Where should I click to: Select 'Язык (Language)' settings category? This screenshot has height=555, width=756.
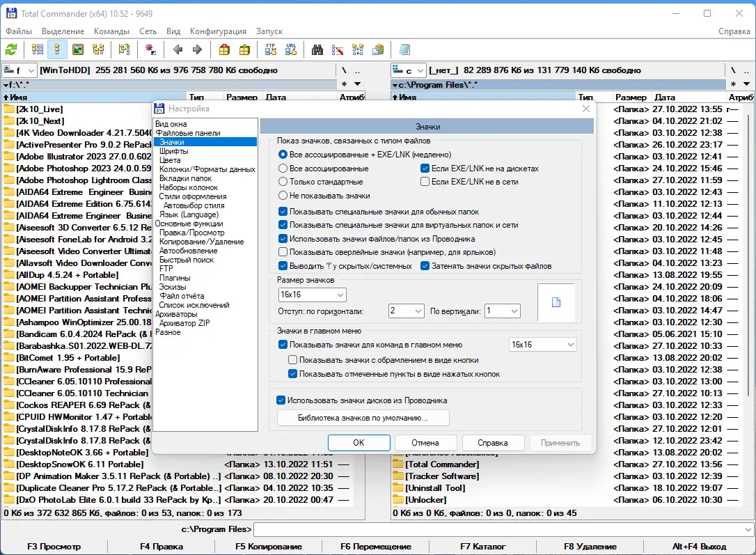click(189, 214)
